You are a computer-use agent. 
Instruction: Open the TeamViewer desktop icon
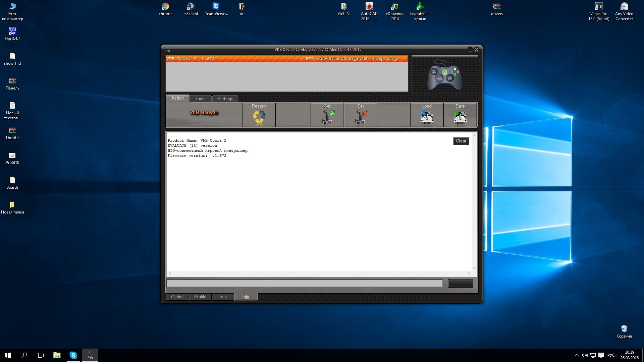tap(216, 9)
